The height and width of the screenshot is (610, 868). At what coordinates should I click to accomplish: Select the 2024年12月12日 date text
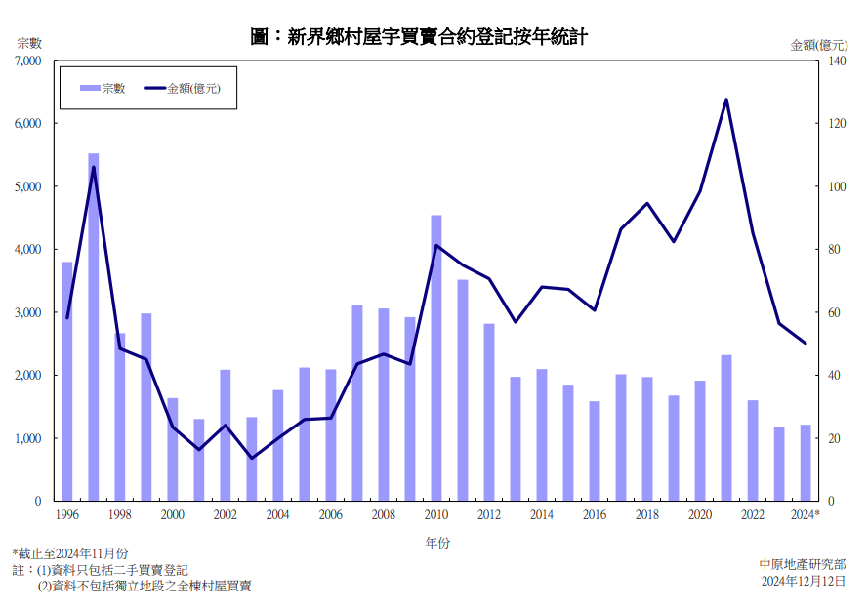coord(804,582)
